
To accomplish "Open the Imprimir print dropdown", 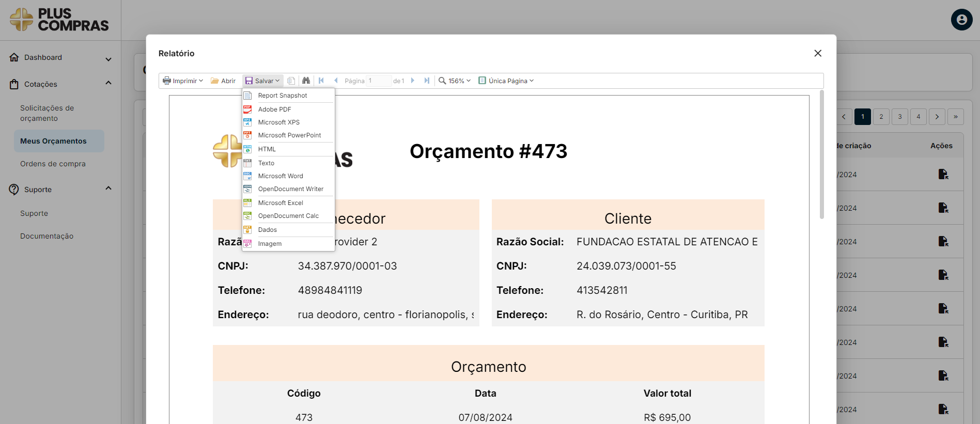I will [x=183, y=81].
